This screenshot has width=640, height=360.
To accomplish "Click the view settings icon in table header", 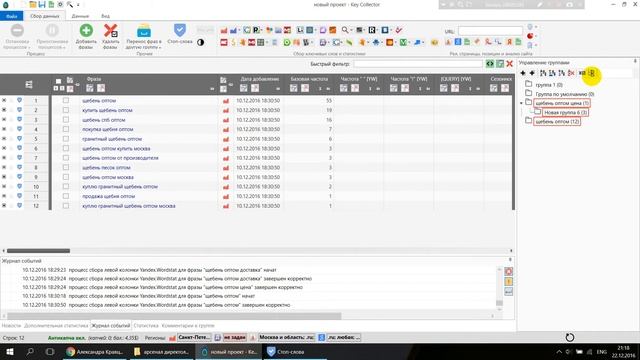I will click(29, 84).
